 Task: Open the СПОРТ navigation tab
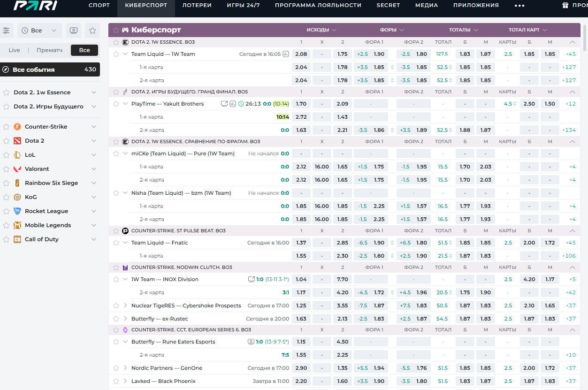coord(99,6)
